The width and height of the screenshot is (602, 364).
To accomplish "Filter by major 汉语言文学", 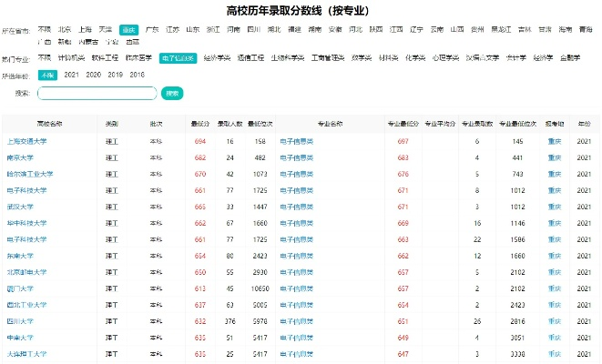I will (483, 58).
